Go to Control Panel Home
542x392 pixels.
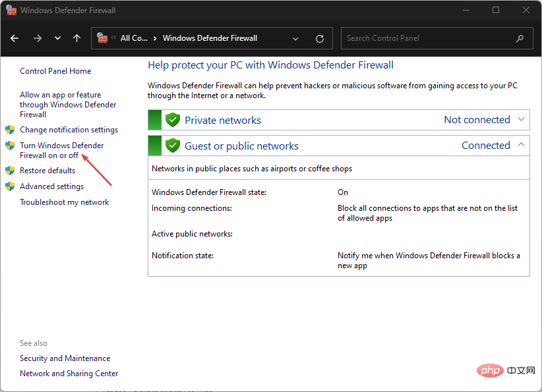click(x=55, y=71)
